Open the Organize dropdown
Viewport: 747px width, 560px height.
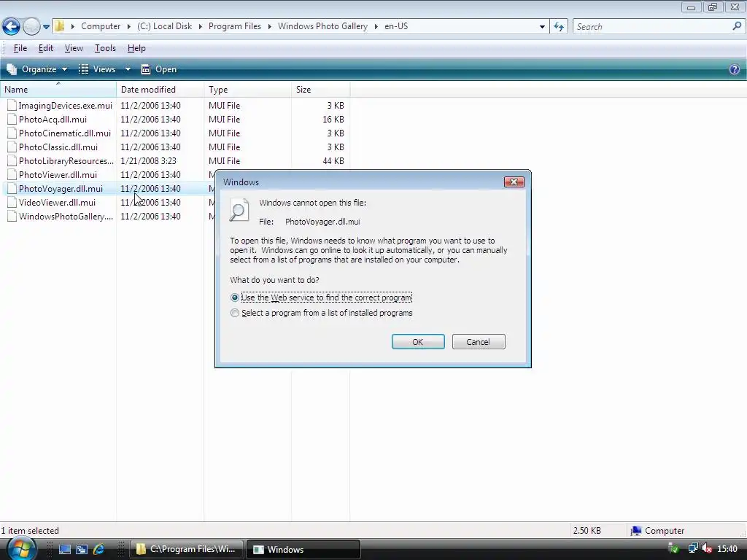pos(37,69)
